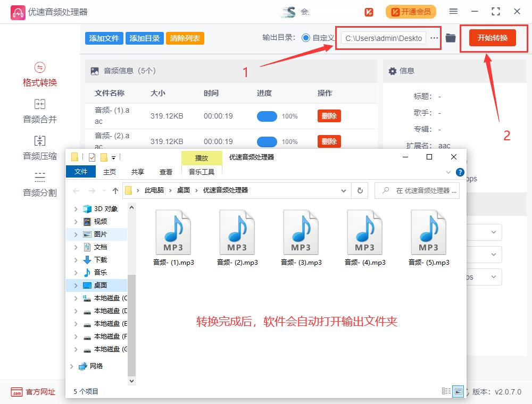Click the 信息 gear icon
Viewport: 532px width, 404px height.
393,71
